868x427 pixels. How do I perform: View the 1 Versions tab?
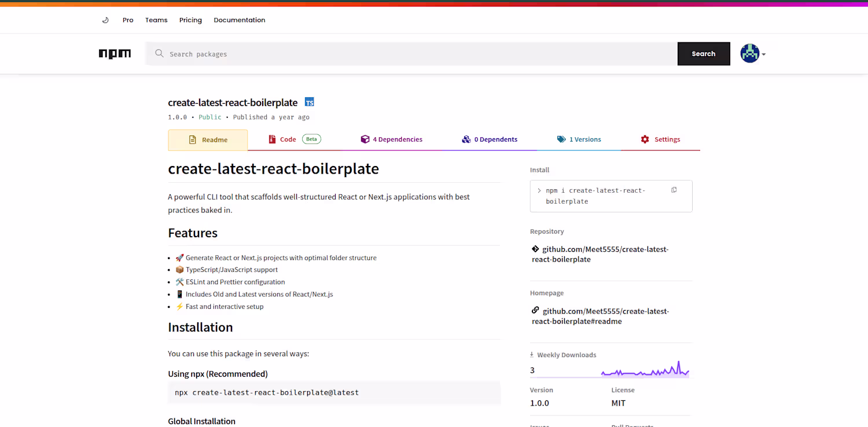click(x=579, y=139)
